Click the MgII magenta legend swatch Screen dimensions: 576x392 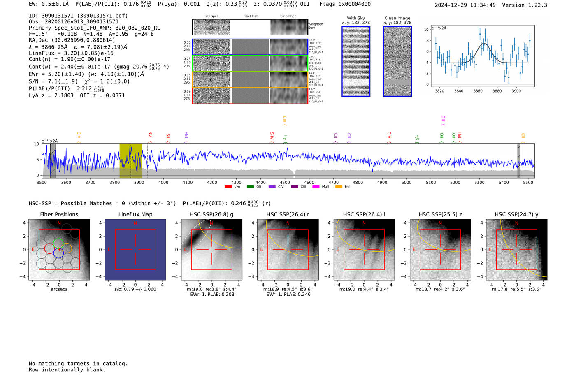pyautogui.click(x=316, y=187)
